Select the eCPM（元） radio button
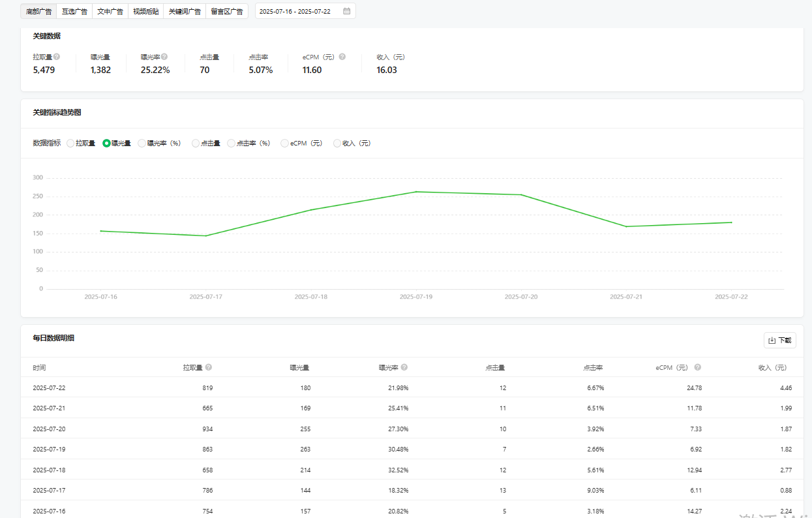The image size is (812, 518). tap(284, 144)
